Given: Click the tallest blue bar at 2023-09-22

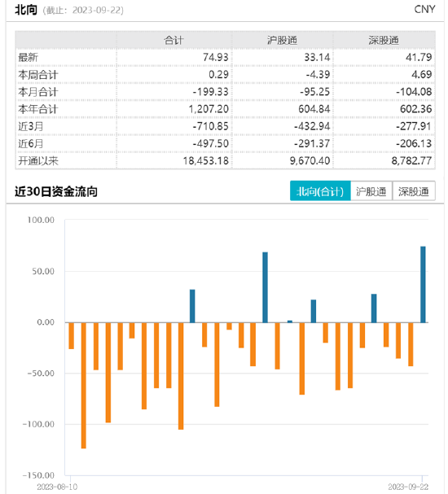Looking at the screenshot, I should coord(423,284).
